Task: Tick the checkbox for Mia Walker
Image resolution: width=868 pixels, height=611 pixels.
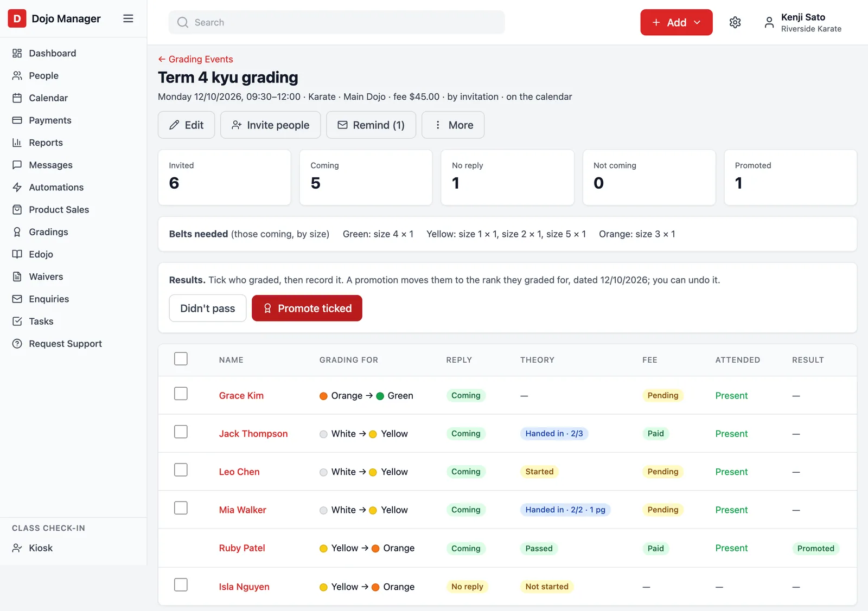Action: coord(181,508)
